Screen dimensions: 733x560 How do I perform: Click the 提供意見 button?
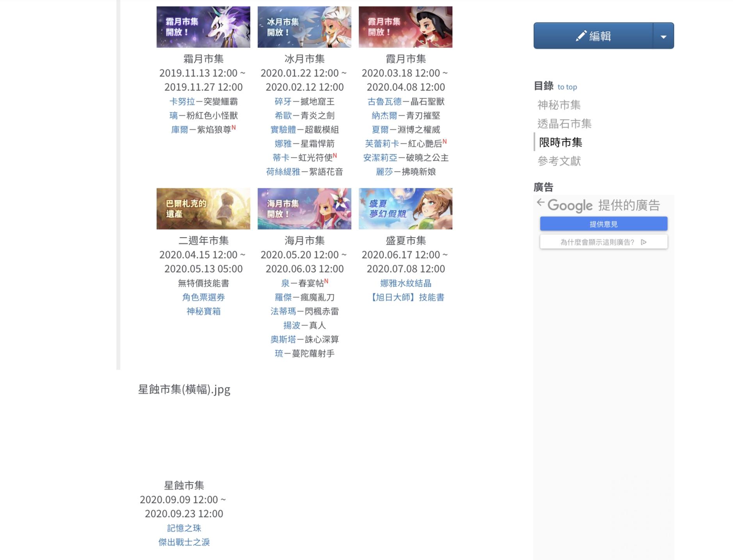point(604,224)
